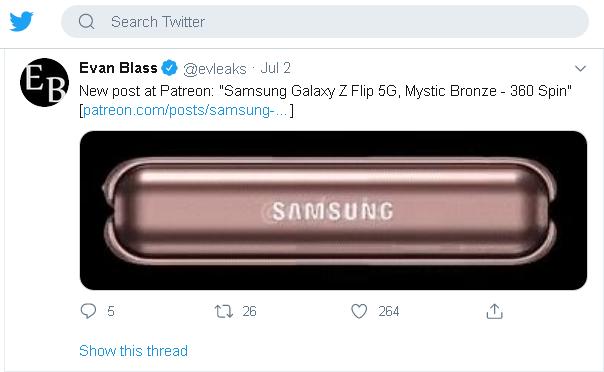The height and width of the screenshot is (372, 604).
Task: Click the magnifying glass search icon
Action: pos(87,22)
